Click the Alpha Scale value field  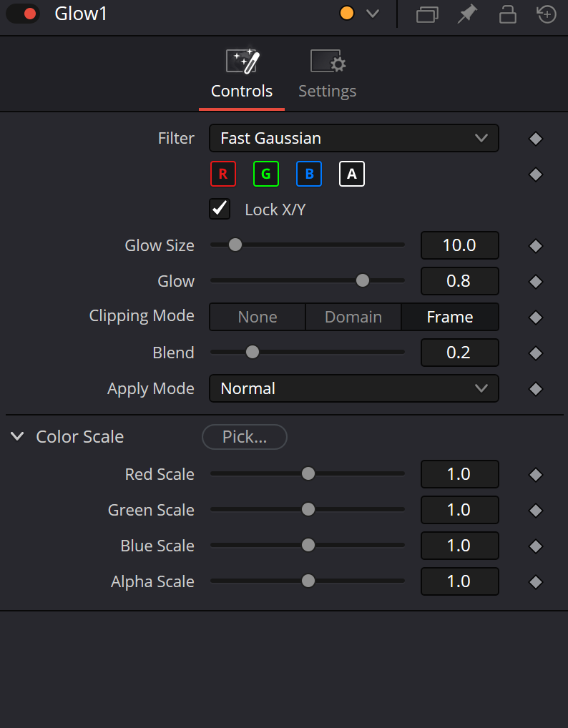click(460, 581)
